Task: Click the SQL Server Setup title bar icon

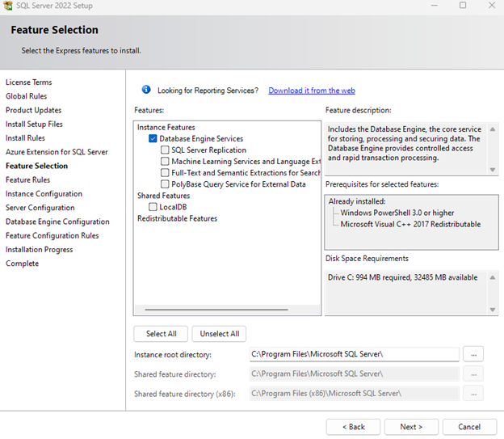Action: (x=8, y=5)
